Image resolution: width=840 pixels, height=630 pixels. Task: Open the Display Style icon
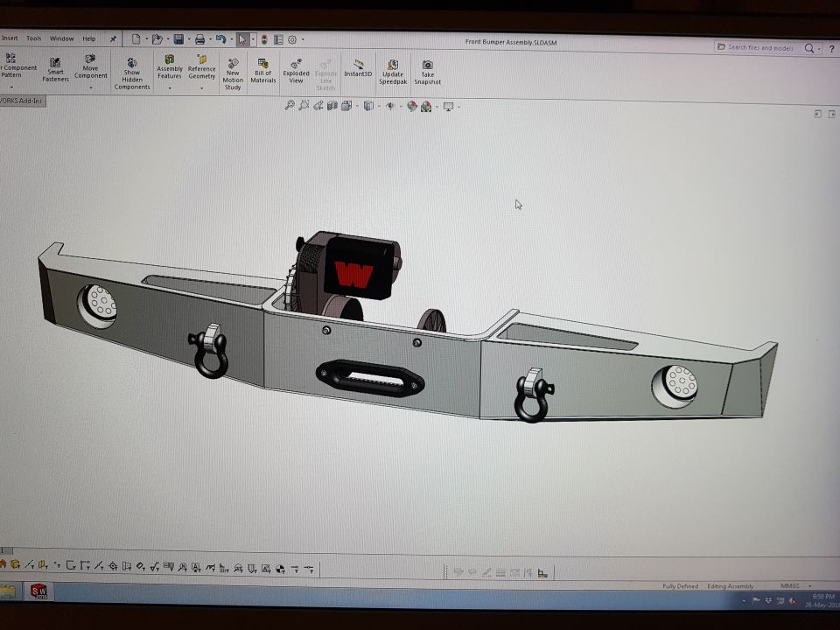point(368,106)
